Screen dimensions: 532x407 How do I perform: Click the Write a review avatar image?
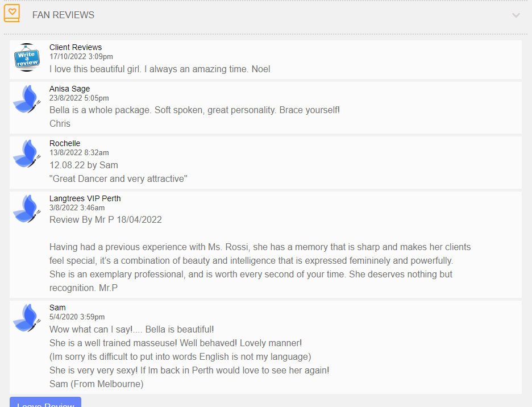pos(27,57)
